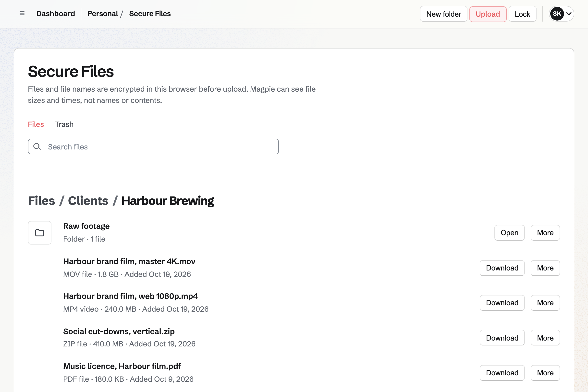Select Social cut-downs, vertical.zip name
588x392 pixels.
point(119,331)
